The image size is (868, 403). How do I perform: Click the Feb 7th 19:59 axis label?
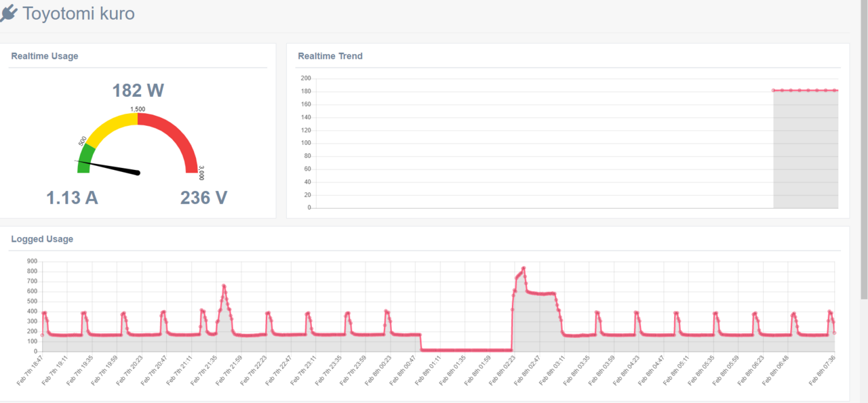coord(106,370)
